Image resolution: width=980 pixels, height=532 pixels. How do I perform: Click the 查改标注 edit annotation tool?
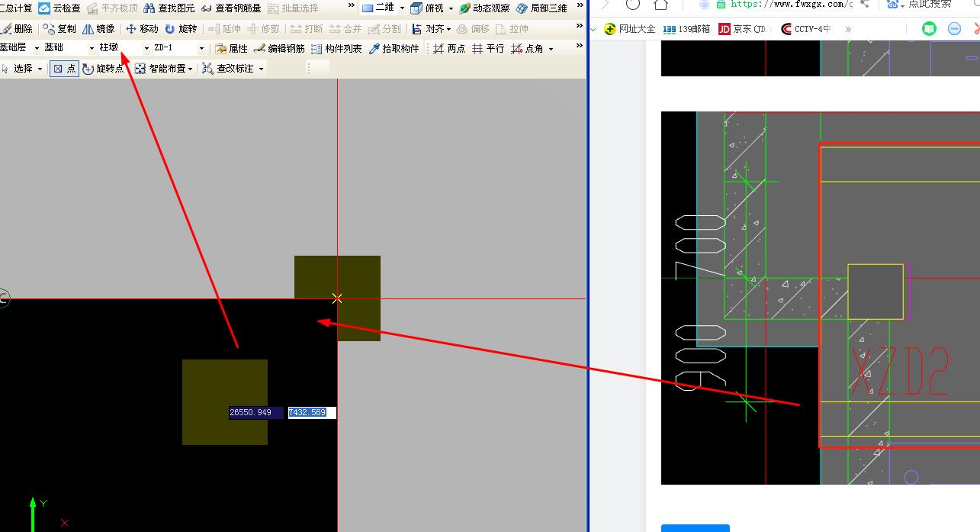228,69
